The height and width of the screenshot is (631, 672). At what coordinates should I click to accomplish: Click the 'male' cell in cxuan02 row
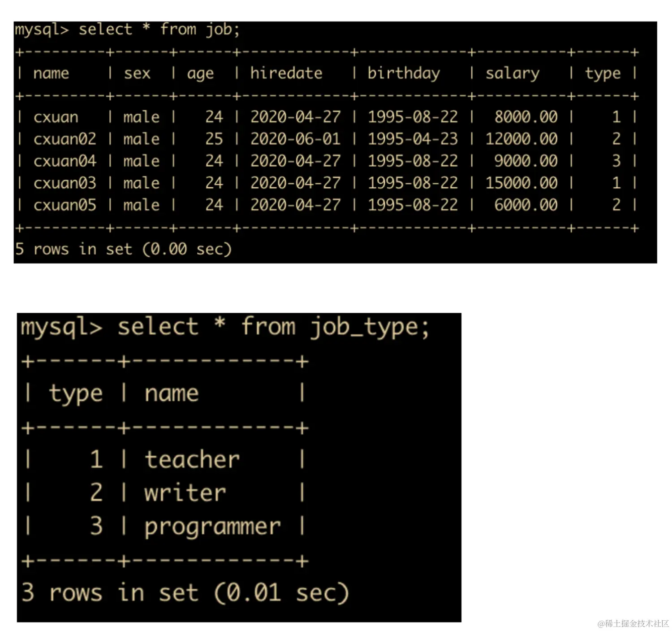pyautogui.click(x=142, y=139)
